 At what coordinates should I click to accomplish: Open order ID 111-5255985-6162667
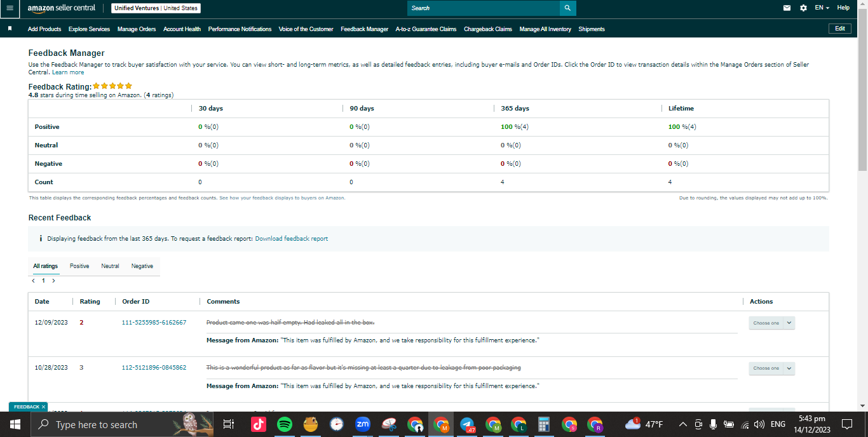(154, 323)
